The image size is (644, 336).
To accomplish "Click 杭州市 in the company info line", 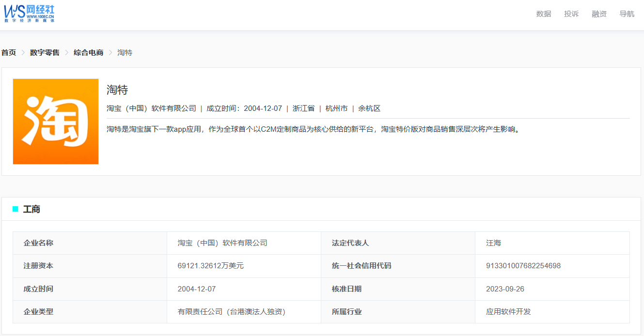I will click(x=336, y=108).
